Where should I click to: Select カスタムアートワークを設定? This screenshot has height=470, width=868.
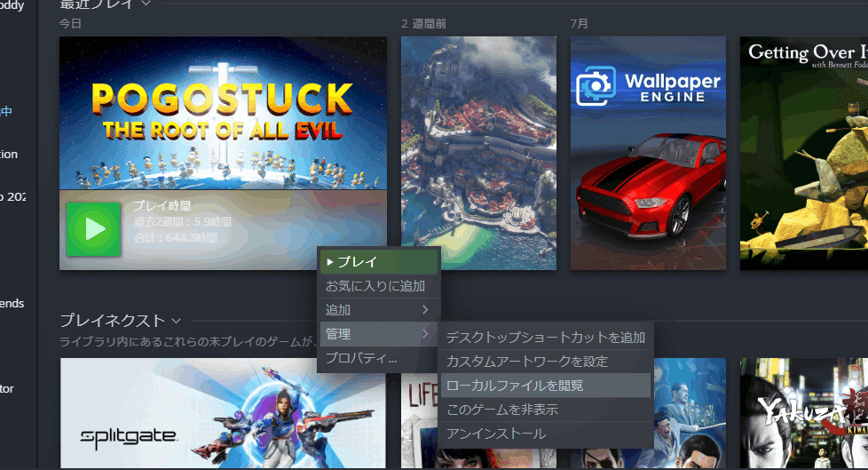pos(545,362)
